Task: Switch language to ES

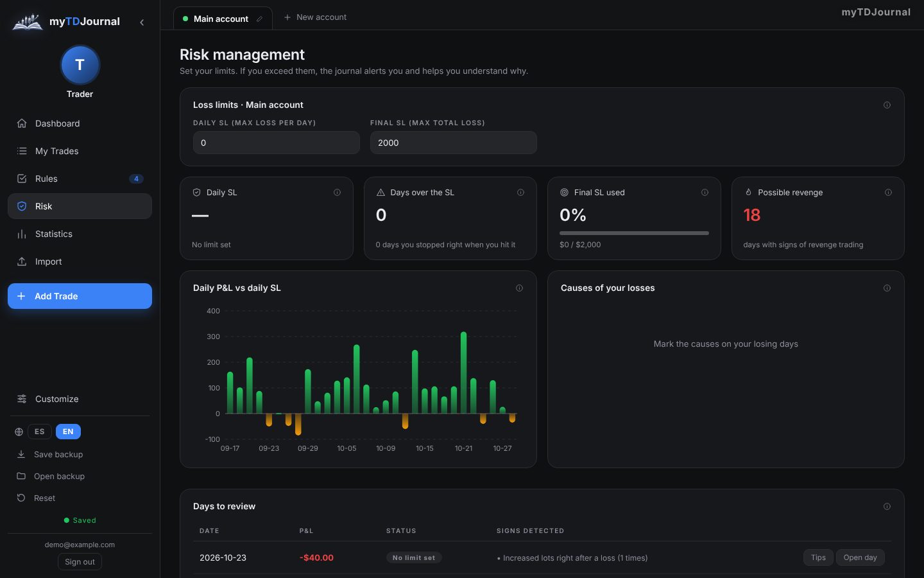Action: pos(40,432)
